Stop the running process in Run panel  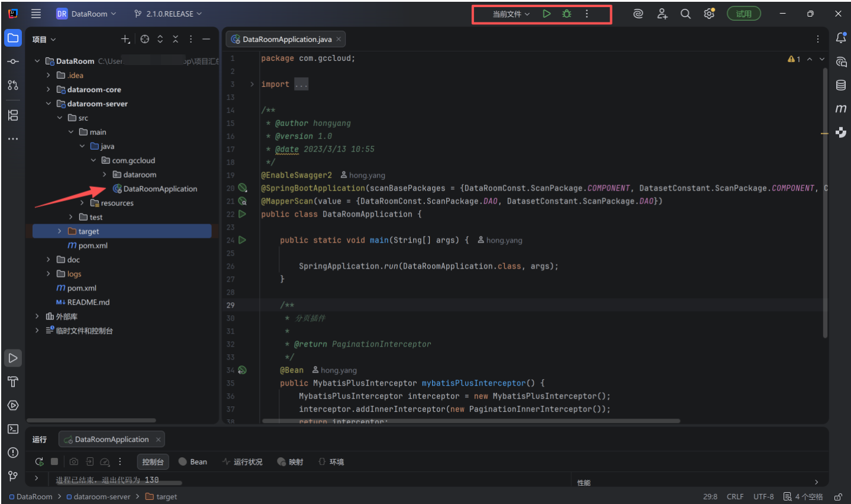54,461
